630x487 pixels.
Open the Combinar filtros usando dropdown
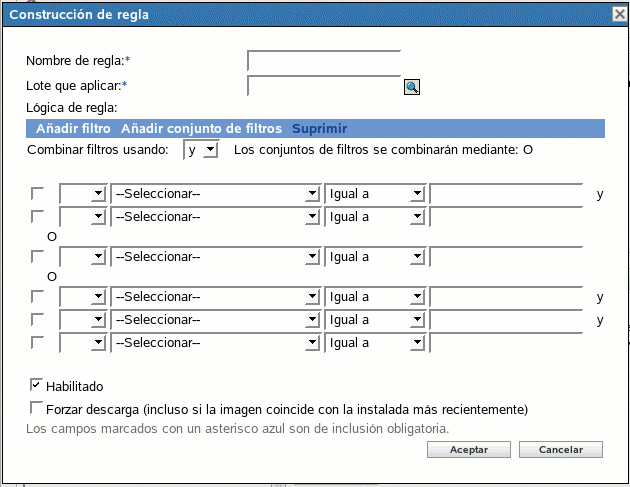201,150
